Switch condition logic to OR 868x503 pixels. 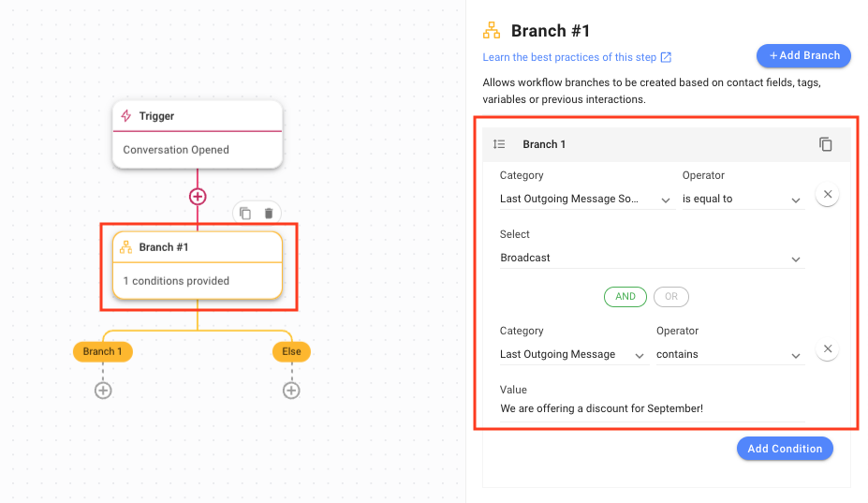pos(670,297)
